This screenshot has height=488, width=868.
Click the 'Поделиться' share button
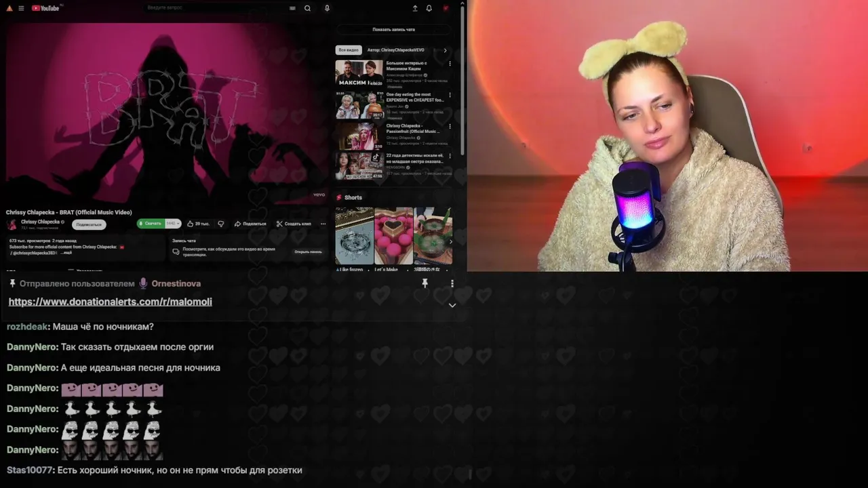250,224
